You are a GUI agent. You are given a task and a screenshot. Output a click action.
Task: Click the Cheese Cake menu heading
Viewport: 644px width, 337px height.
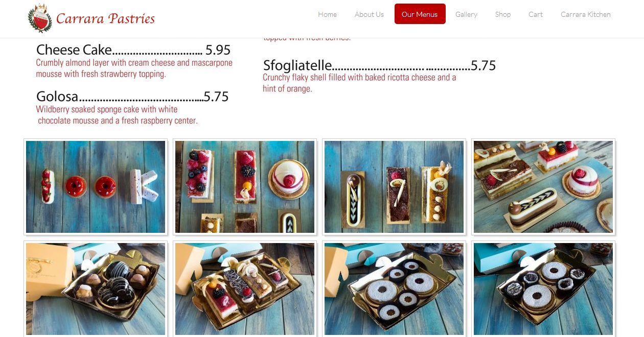(74, 50)
